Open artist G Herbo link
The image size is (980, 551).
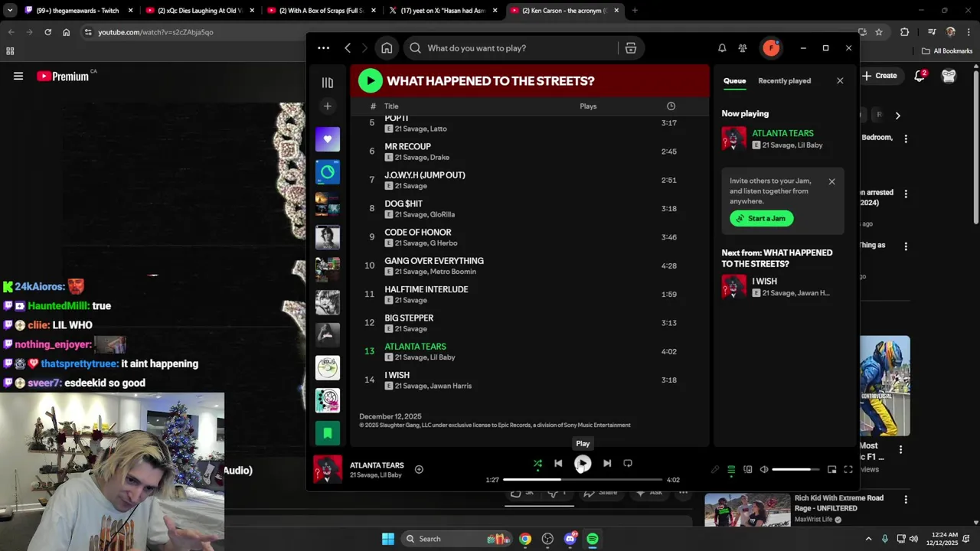click(443, 243)
